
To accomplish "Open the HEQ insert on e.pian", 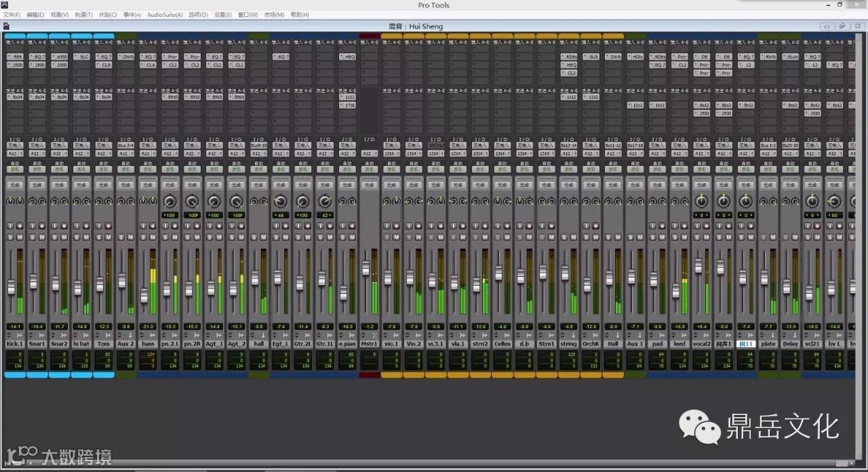I will click(348, 57).
